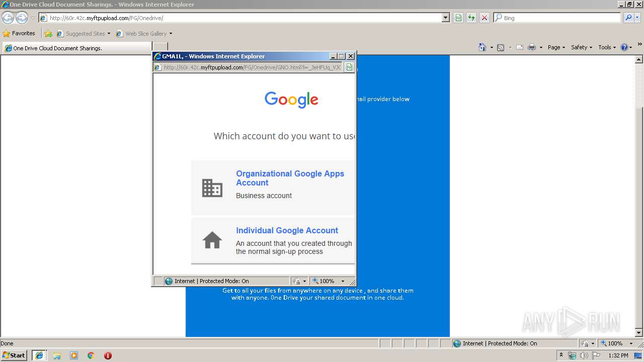
Task: Click the Action Center flag tray icon
Action: pos(596,355)
